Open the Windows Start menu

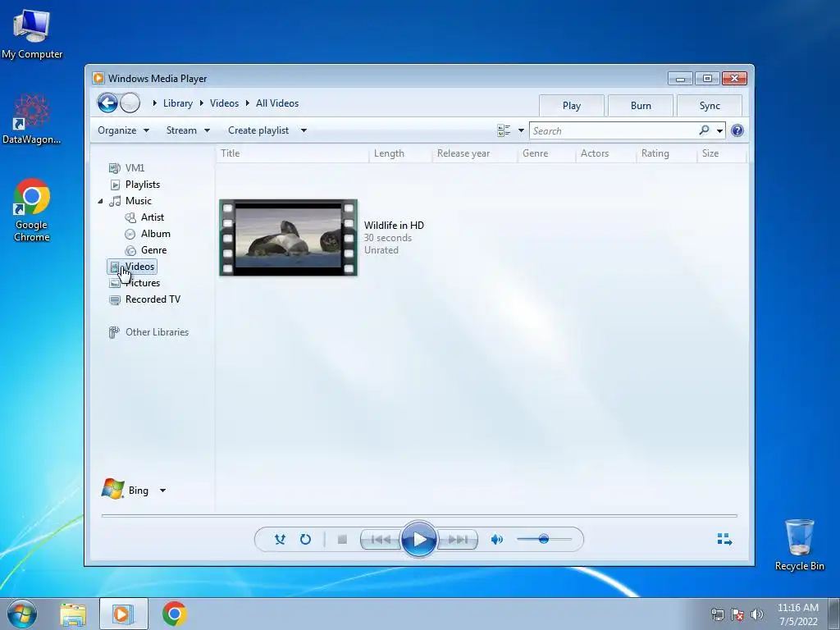coord(22,614)
